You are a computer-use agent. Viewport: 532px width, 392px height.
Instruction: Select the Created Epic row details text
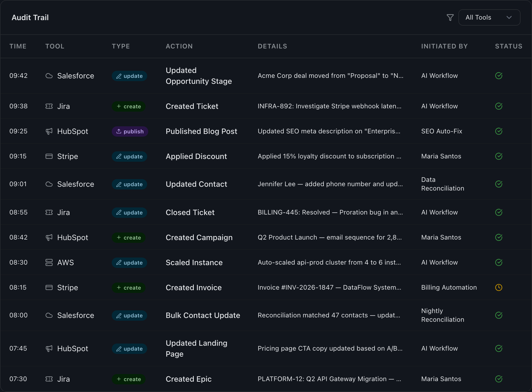click(329, 379)
